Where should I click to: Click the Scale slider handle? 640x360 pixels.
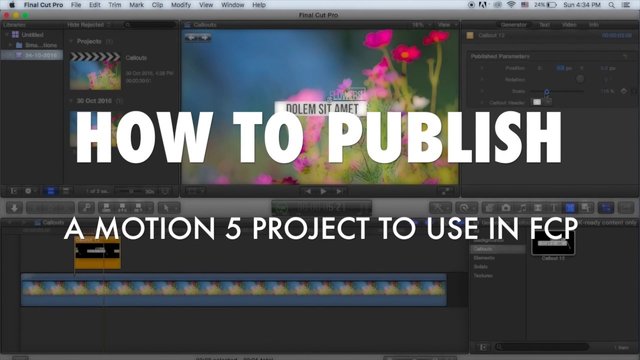(x=547, y=91)
